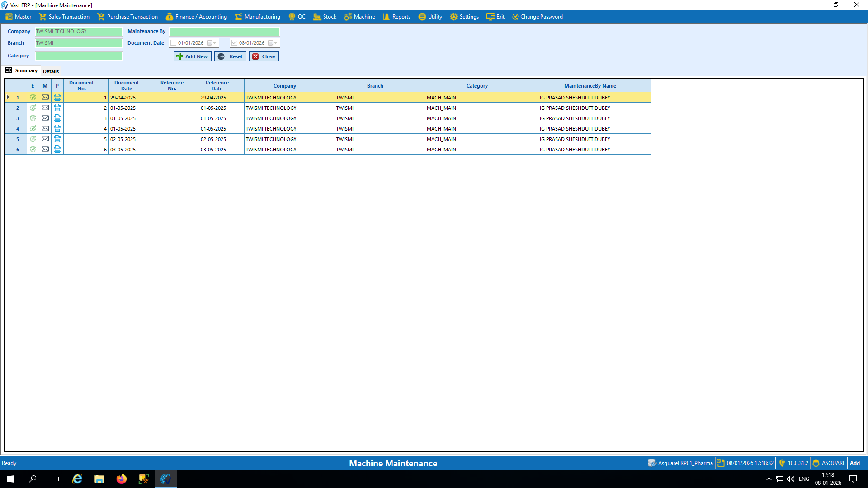Click the print icon in row 4
Screen dimensions: 868x488
[x=57, y=129]
